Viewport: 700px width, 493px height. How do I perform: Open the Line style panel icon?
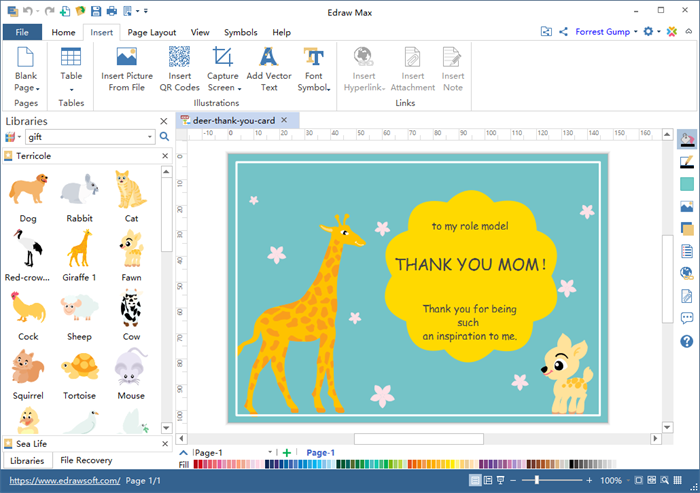[687, 162]
